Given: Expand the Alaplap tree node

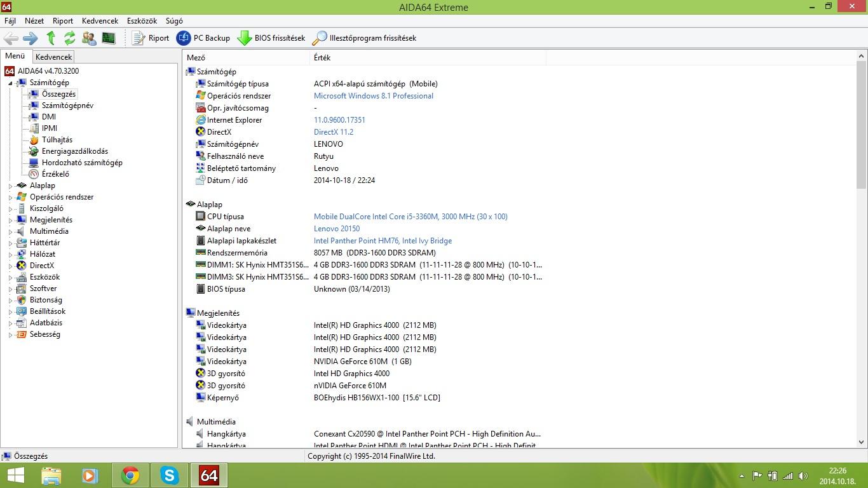Looking at the screenshot, I should (10, 186).
